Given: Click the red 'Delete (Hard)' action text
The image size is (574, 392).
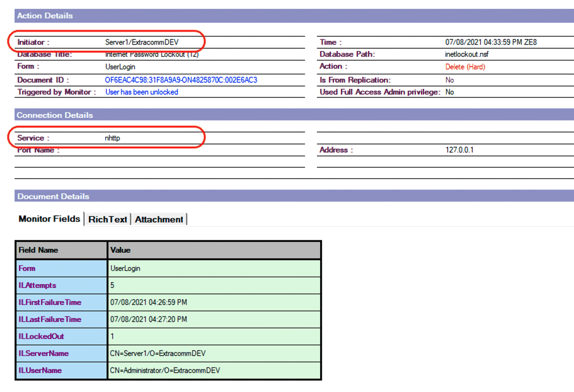Looking at the screenshot, I should click(x=465, y=67).
